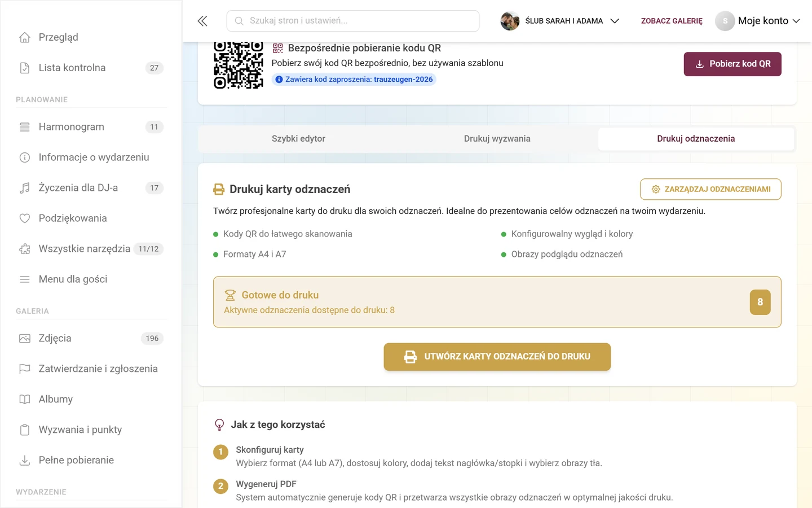Click the QR code image
812x508 pixels.
pos(239,64)
